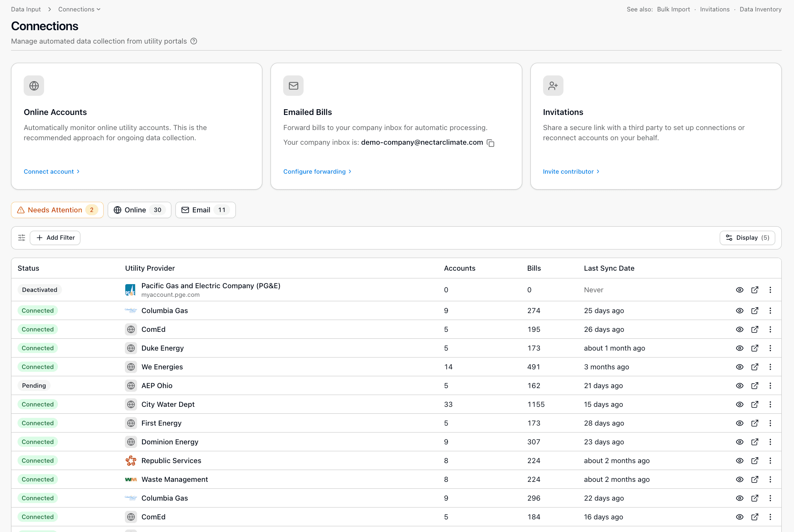Toggle eye view for First Energy row

[x=740, y=423]
